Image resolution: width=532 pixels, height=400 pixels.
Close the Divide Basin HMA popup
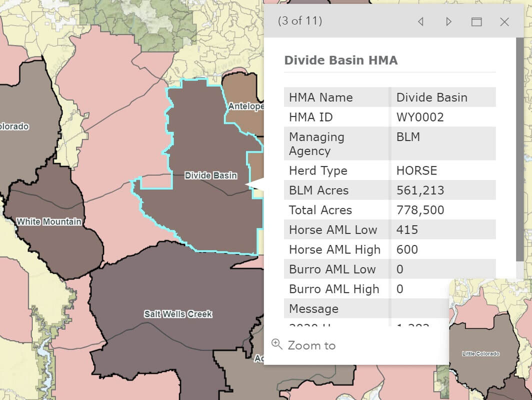[504, 21]
